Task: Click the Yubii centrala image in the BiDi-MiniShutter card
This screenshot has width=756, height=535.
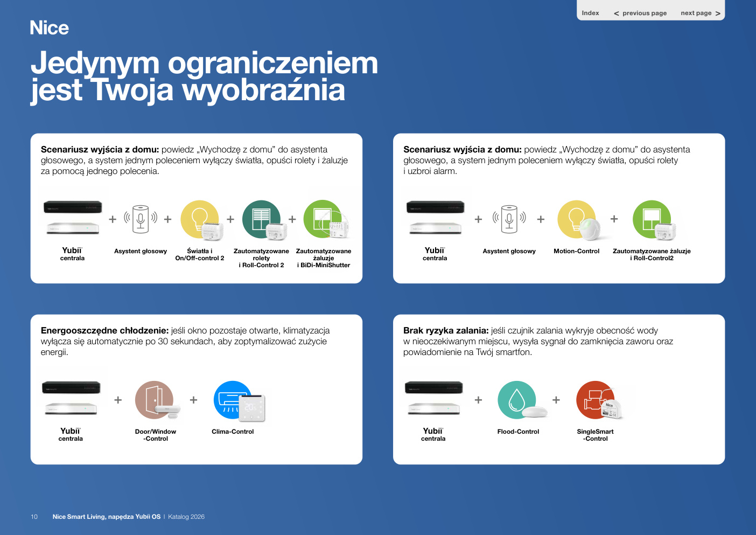Action: 73,217
